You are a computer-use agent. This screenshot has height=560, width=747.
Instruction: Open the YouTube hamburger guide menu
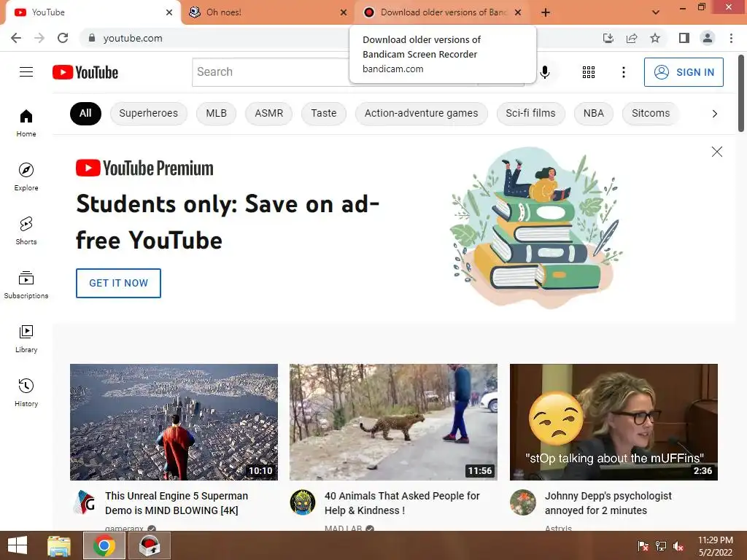(x=26, y=72)
